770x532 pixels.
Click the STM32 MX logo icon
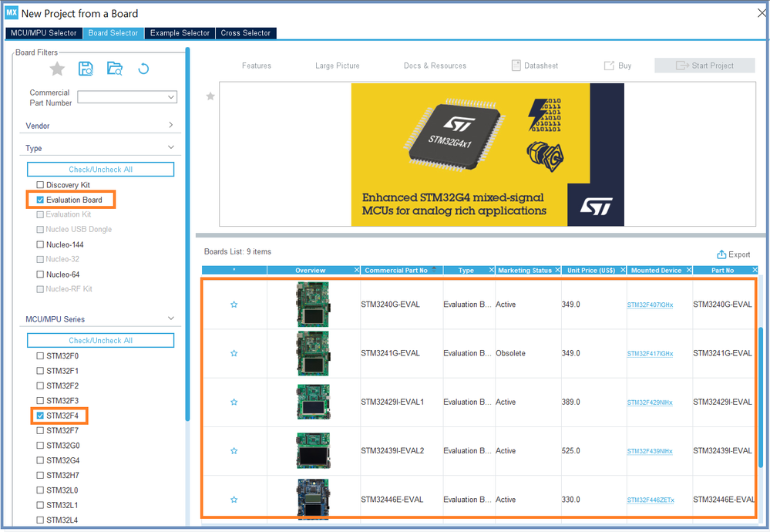pos(12,13)
